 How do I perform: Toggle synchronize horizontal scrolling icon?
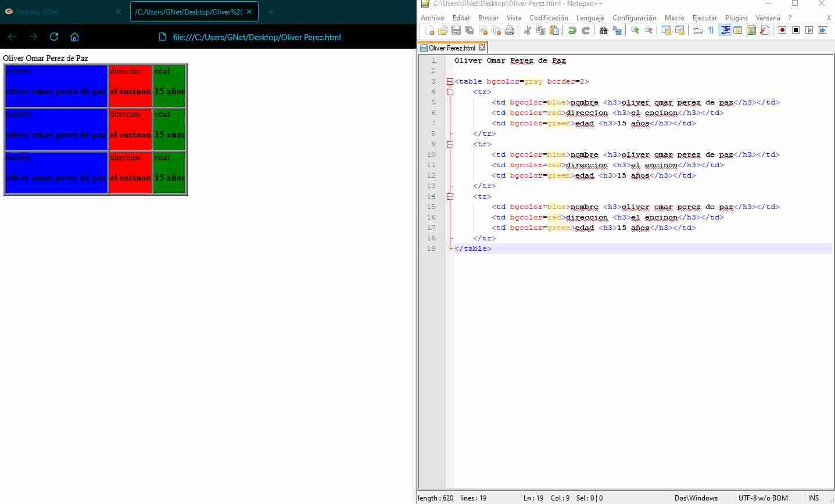click(x=680, y=30)
